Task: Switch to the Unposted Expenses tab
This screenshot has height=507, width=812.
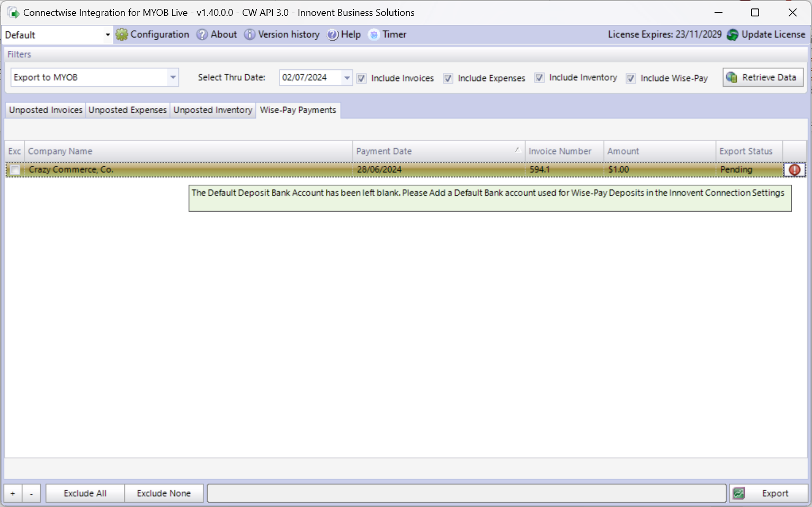Action: (x=128, y=110)
